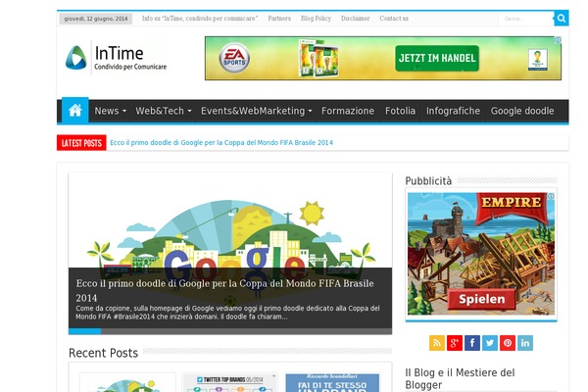The width and height of the screenshot is (588, 392).
Task: Click the AdChoices icon on EA Sports banner
Action: [x=558, y=40]
